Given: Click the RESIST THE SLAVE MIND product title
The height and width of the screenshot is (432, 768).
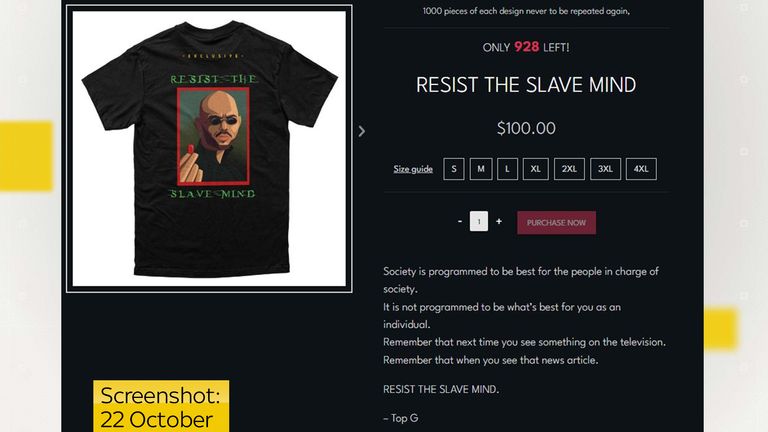Looking at the screenshot, I should (x=526, y=85).
